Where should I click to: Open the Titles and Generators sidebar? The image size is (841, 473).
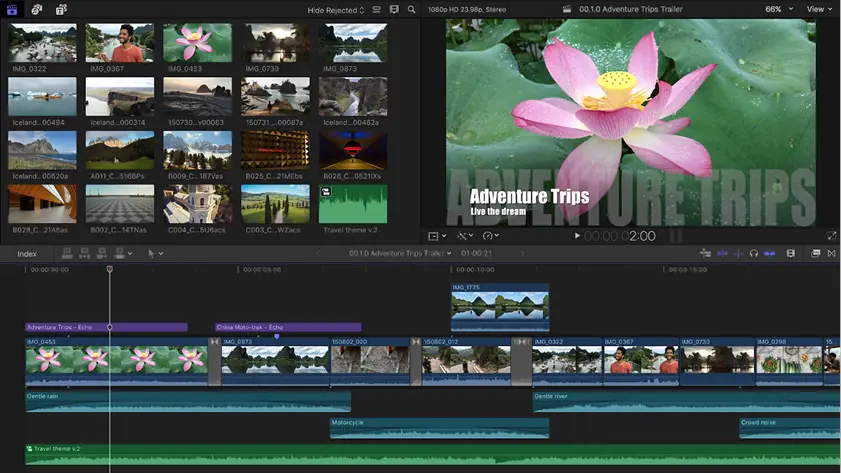coord(61,9)
